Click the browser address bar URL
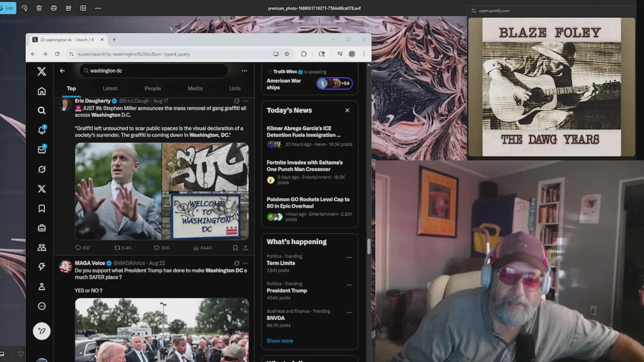Screen dimensions: 644x362 click(134, 54)
